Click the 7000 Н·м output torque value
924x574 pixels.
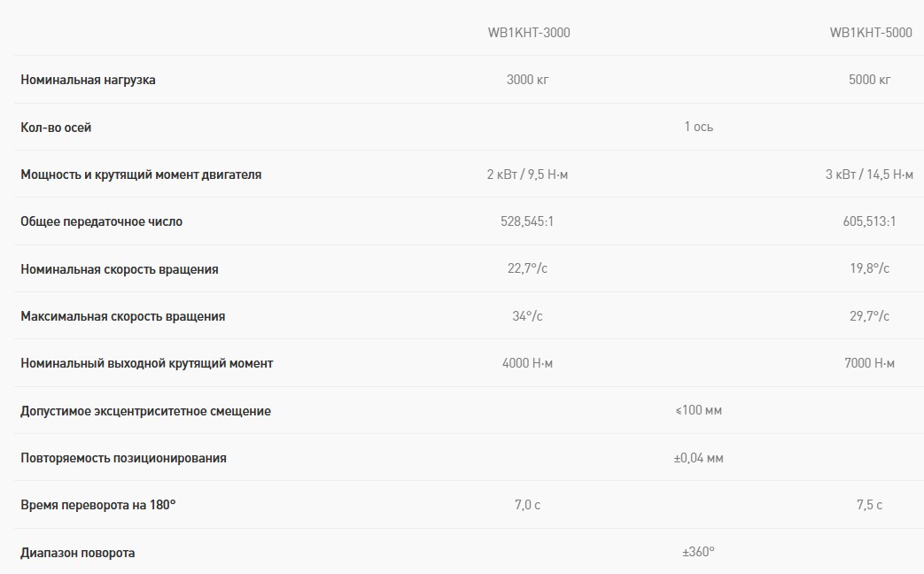click(x=869, y=363)
